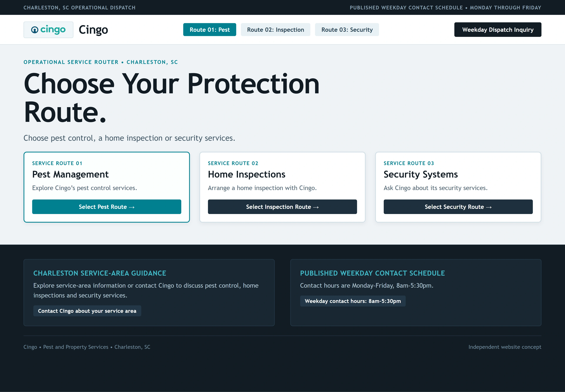Click the Charleston Service-Area Guidance heading
565x392 pixels.
pos(100,273)
